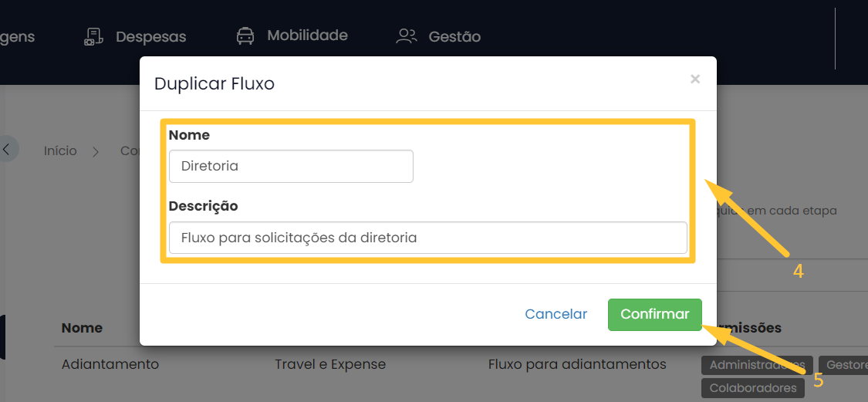Click the Travel e Expense cell

[x=330, y=364]
